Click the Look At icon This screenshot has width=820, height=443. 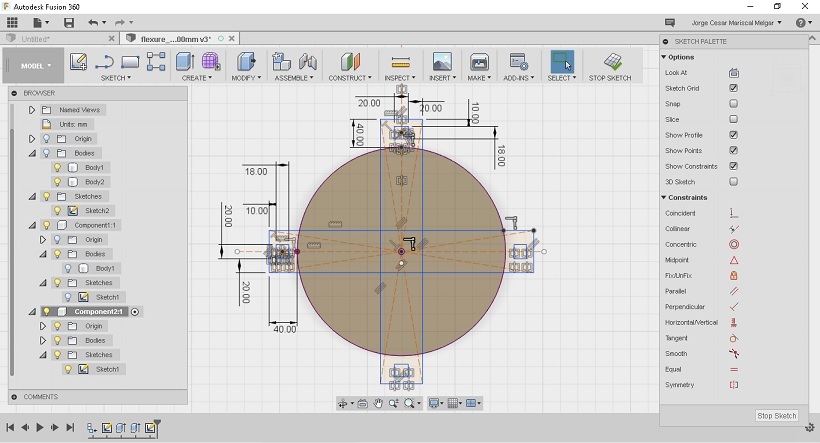point(734,73)
